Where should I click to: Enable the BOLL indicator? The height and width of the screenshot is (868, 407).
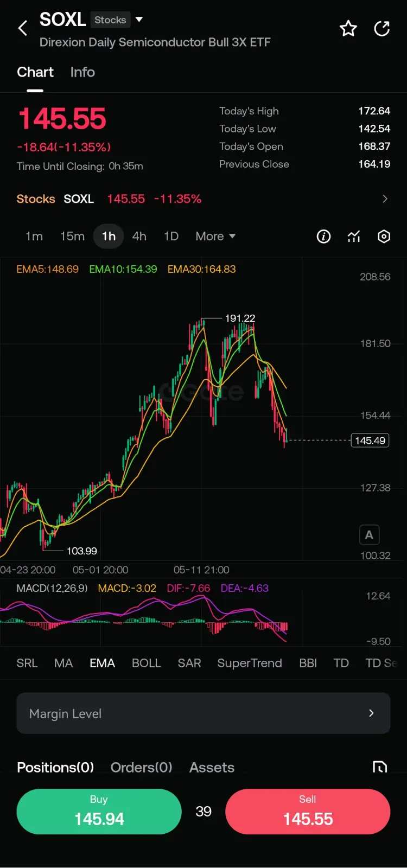(x=147, y=663)
